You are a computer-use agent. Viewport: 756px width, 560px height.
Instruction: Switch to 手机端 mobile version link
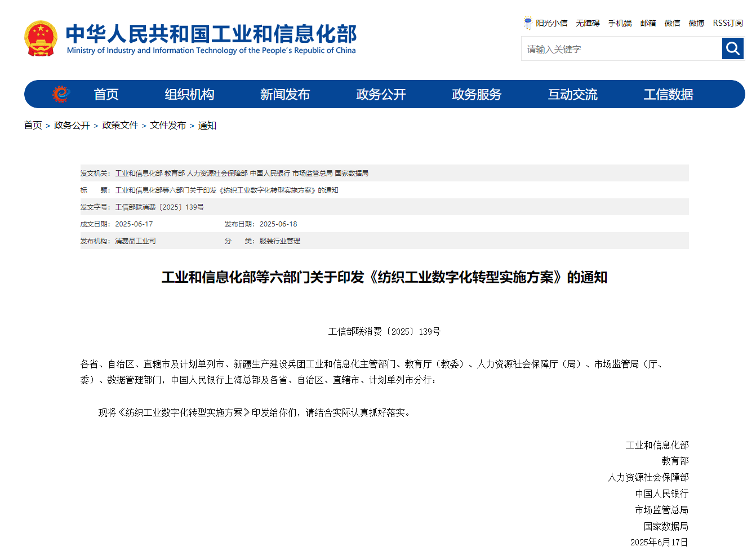coord(620,23)
